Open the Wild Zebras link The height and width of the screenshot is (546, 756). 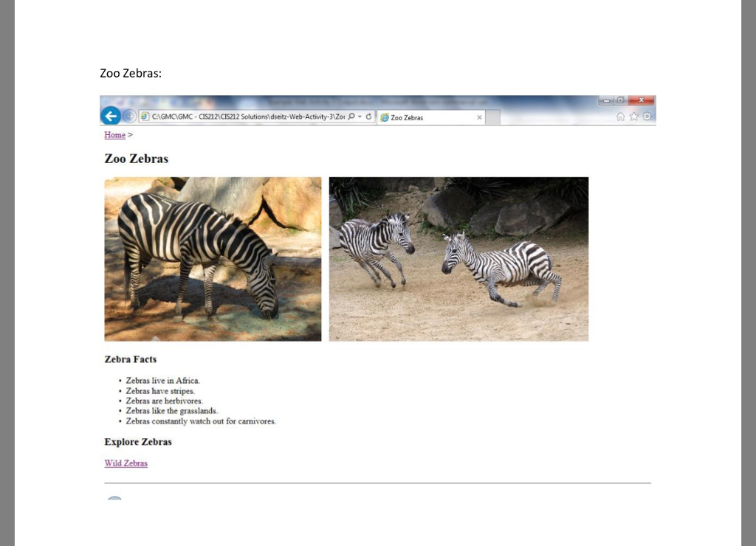point(126,463)
